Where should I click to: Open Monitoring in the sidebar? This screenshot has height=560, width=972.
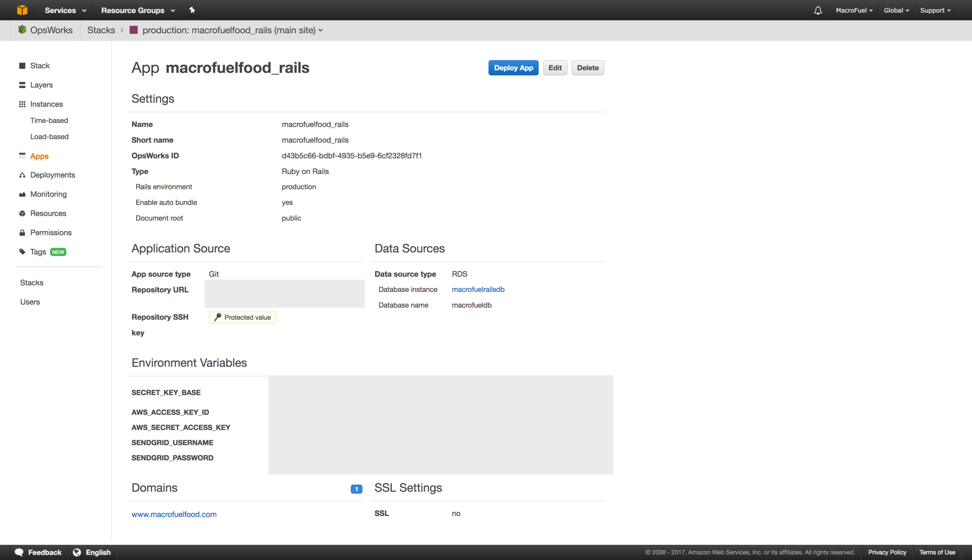coord(49,194)
